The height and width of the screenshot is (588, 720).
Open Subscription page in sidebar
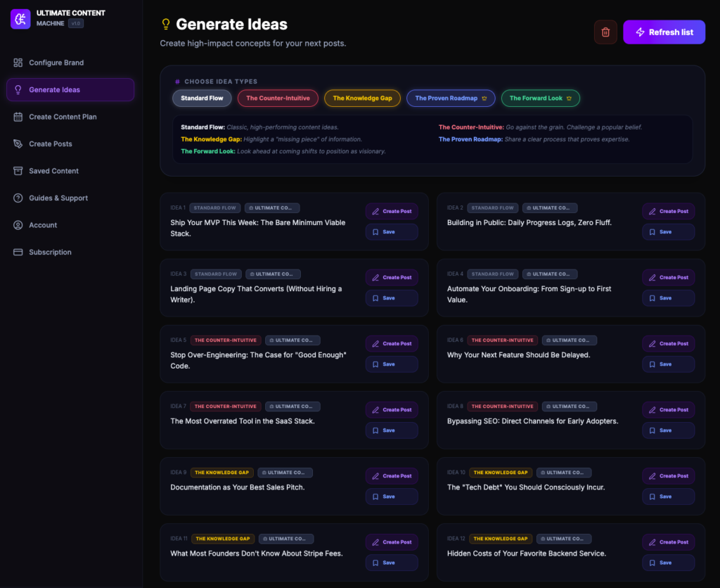click(50, 253)
